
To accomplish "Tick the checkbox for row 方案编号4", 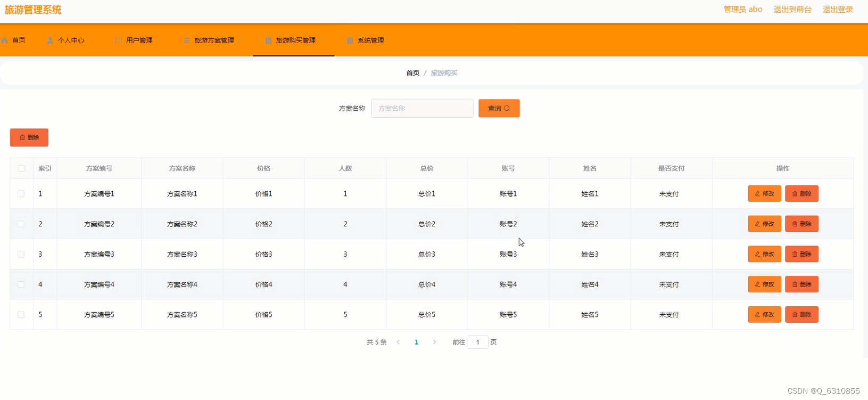I will pos(21,284).
